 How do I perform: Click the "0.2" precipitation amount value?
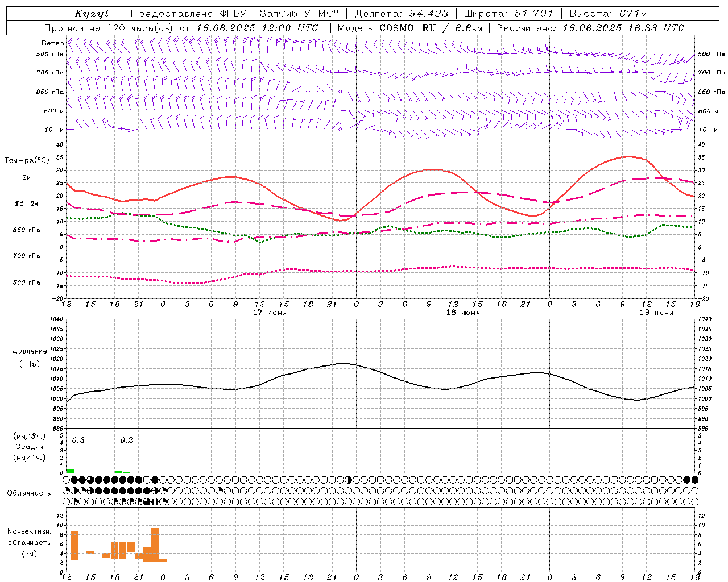[x=126, y=440]
